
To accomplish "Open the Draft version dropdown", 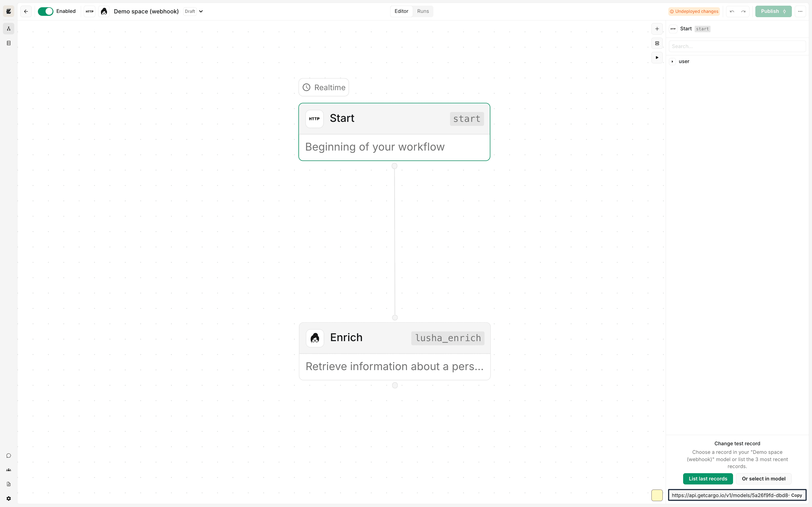I will click(x=194, y=11).
